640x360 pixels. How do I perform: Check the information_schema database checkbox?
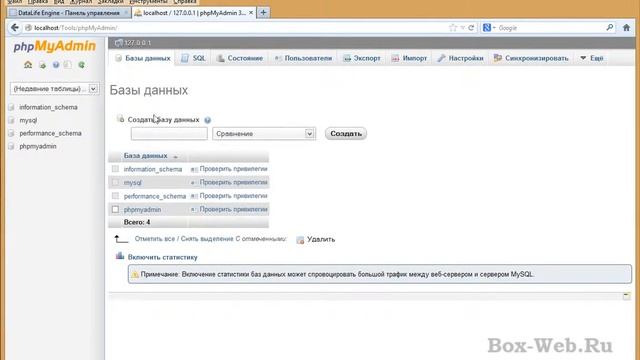tap(116, 169)
